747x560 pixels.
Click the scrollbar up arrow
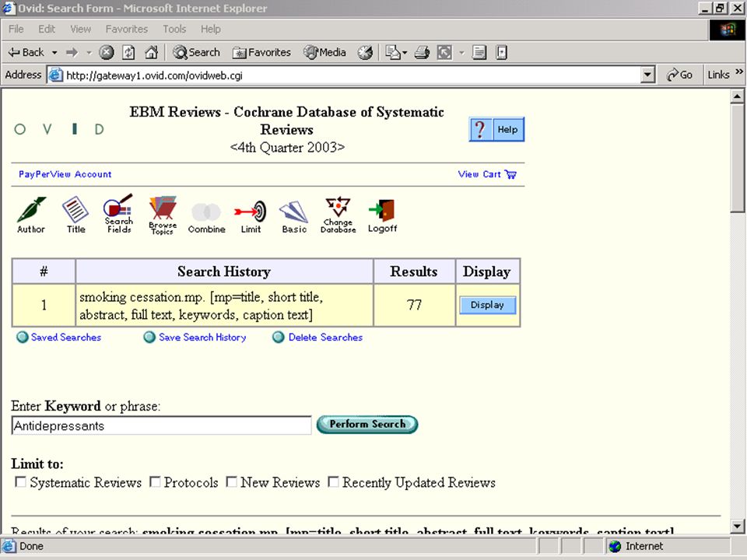tap(737, 96)
